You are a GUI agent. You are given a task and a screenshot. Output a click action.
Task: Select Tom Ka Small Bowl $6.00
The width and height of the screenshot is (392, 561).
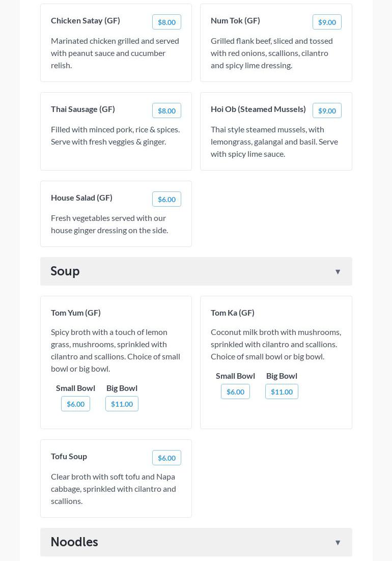point(235,391)
